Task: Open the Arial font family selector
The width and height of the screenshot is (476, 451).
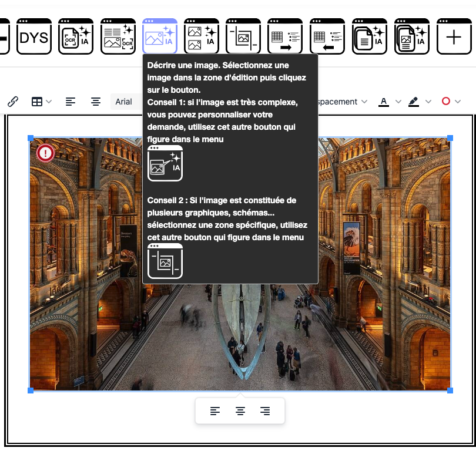Action: pos(124,102)
